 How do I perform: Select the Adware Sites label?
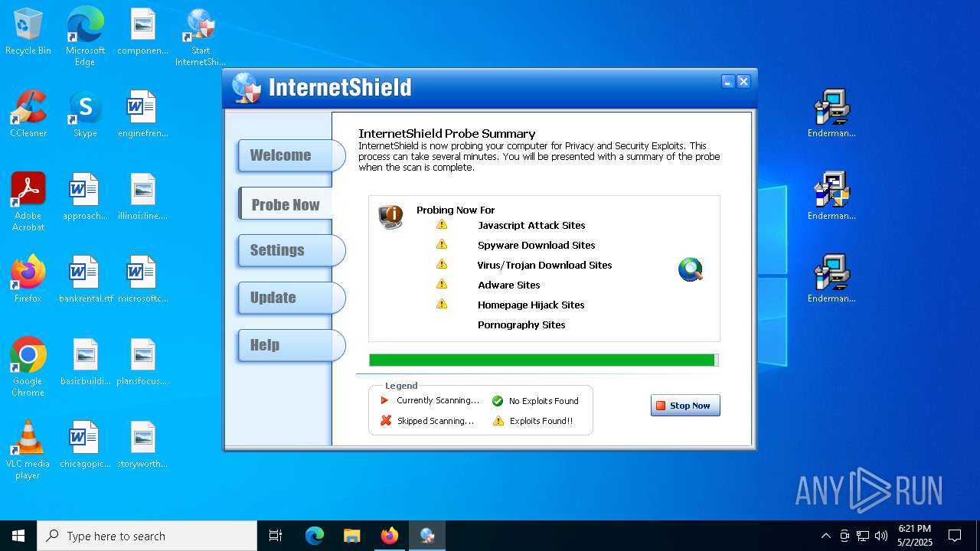click(509, 285)
